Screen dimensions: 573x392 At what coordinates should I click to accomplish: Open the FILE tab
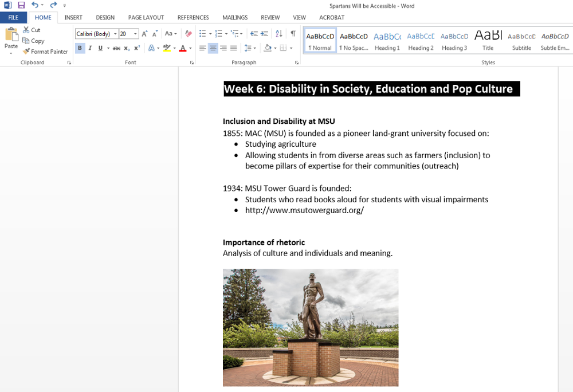pyautogui.click(x=13, y=18)
